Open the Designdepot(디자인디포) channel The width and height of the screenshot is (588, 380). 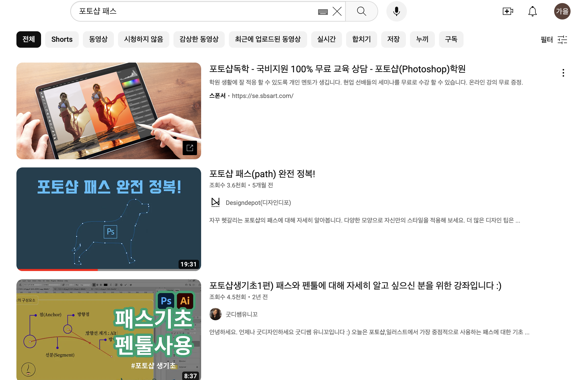258,203
